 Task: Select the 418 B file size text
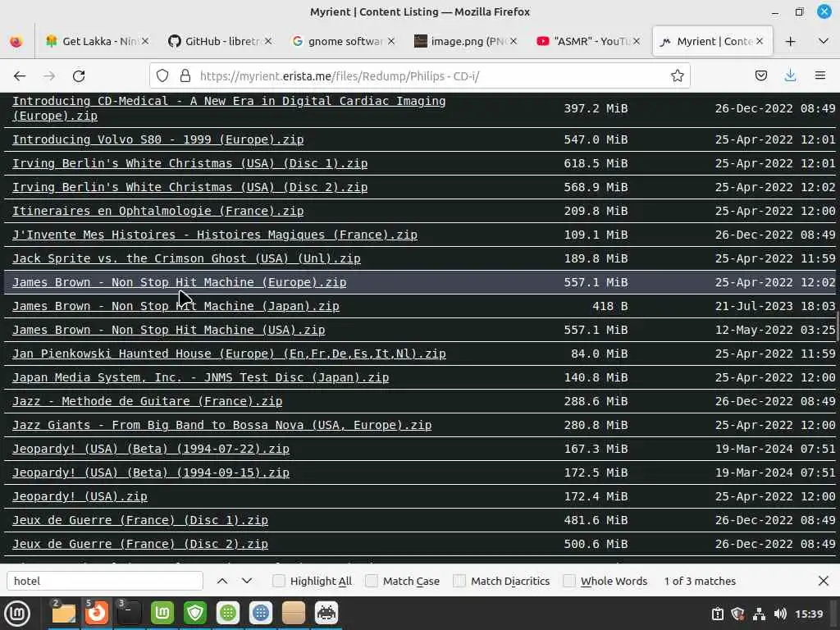point(609,306)
